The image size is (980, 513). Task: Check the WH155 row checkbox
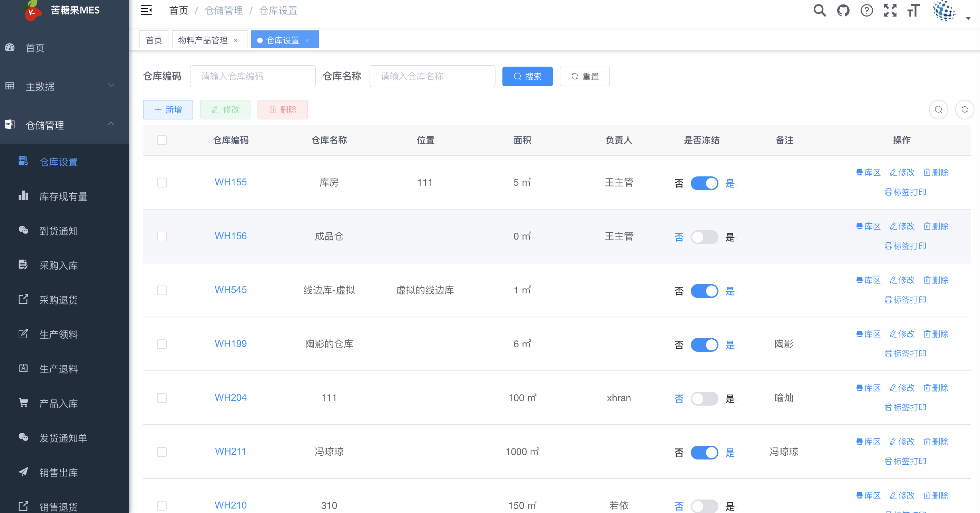click(x=162, y=182)
